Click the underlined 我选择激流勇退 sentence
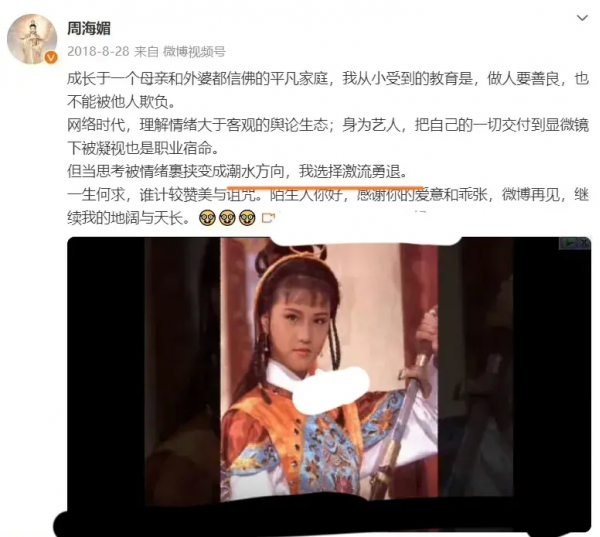 tap(352, 171)
